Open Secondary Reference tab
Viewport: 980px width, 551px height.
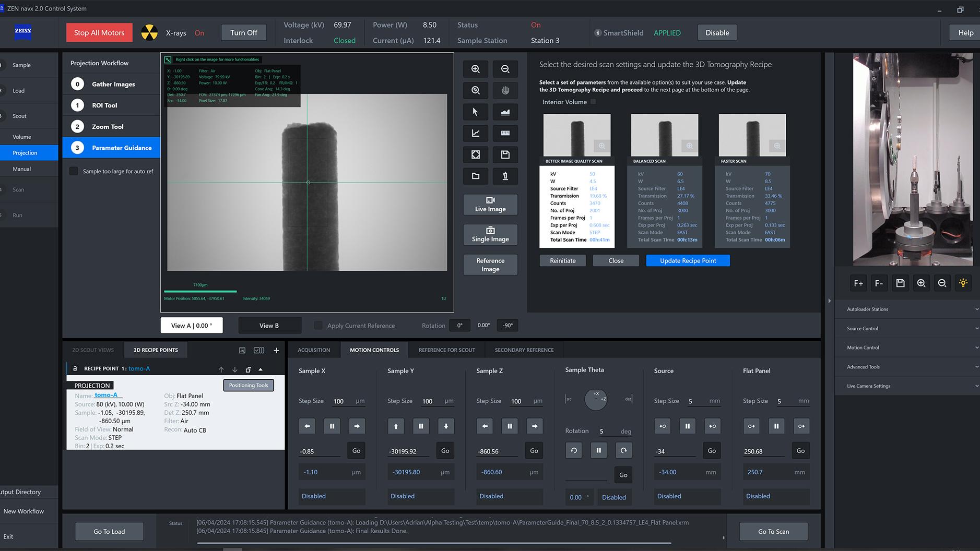524,350
